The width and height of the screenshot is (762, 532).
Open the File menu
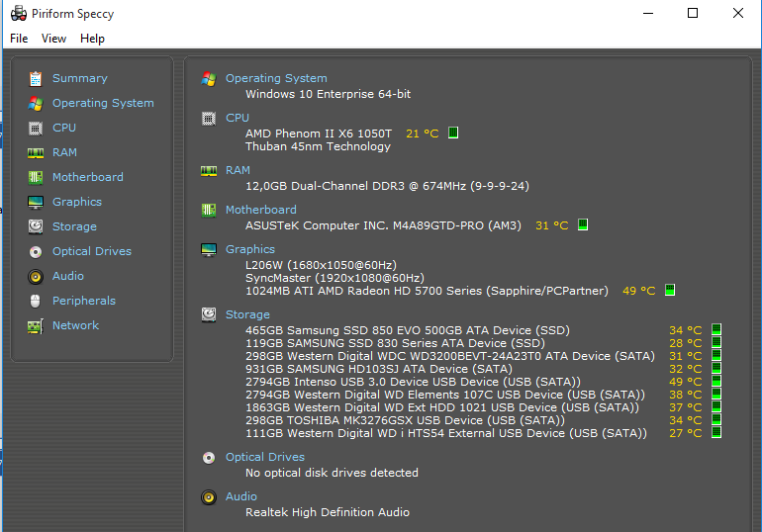tap(19, 39)
